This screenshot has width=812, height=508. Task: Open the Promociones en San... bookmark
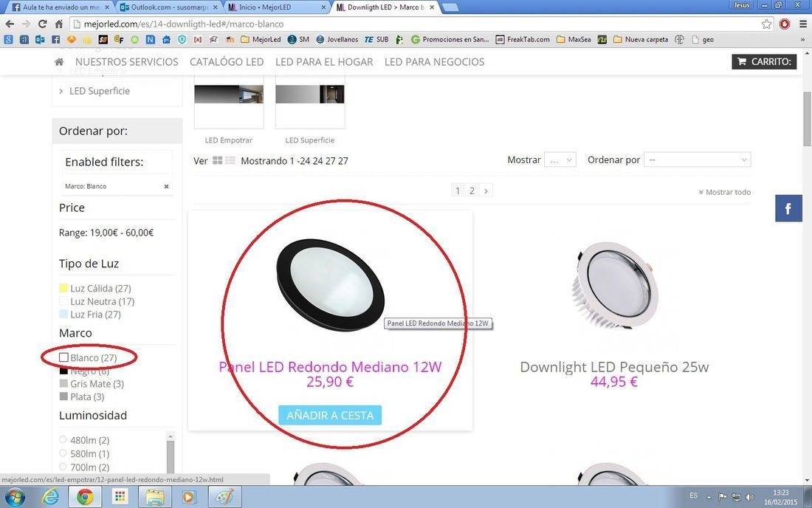point(450,39)
